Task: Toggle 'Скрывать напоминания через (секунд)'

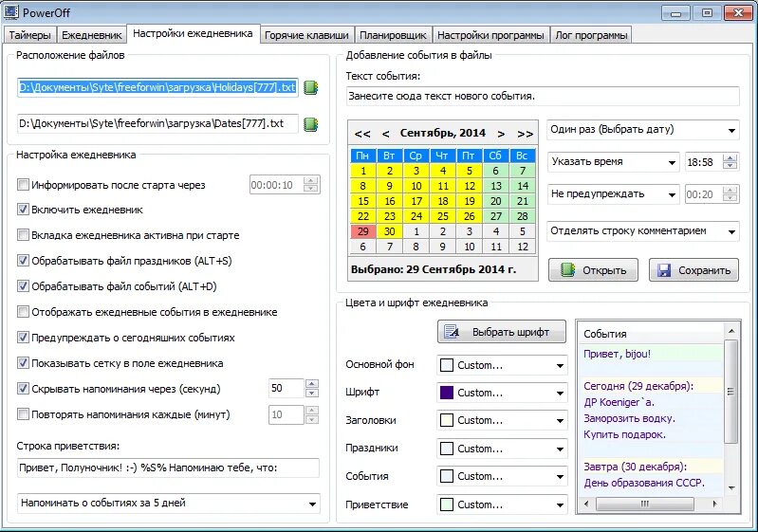Action: coord(23,389)
